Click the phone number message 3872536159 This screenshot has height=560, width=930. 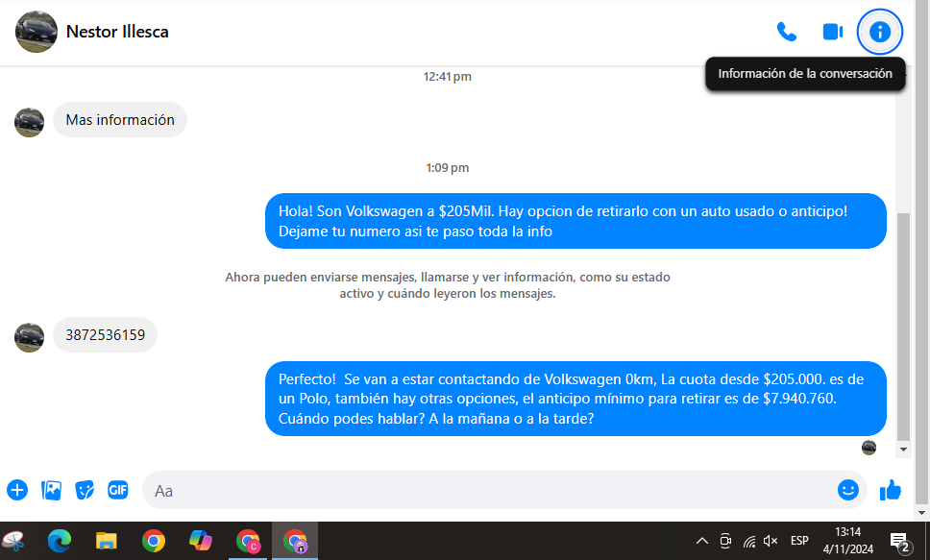coord(105,335)
